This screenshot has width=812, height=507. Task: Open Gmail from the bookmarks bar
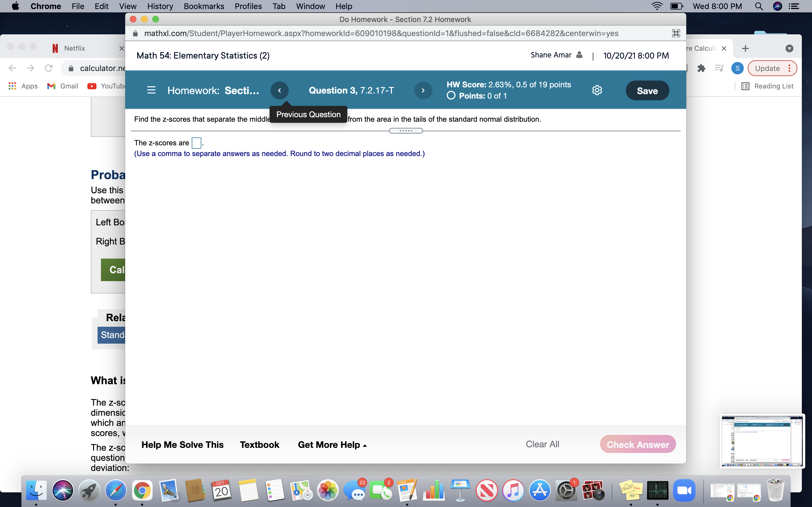62,86
